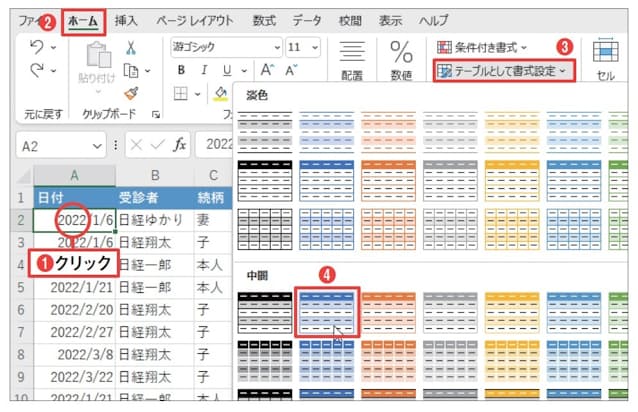The width and height of the screenshot is (638, 412).
Task: Toggle Underline formatting
Action: pyautogui.click(x=227, y=70)
